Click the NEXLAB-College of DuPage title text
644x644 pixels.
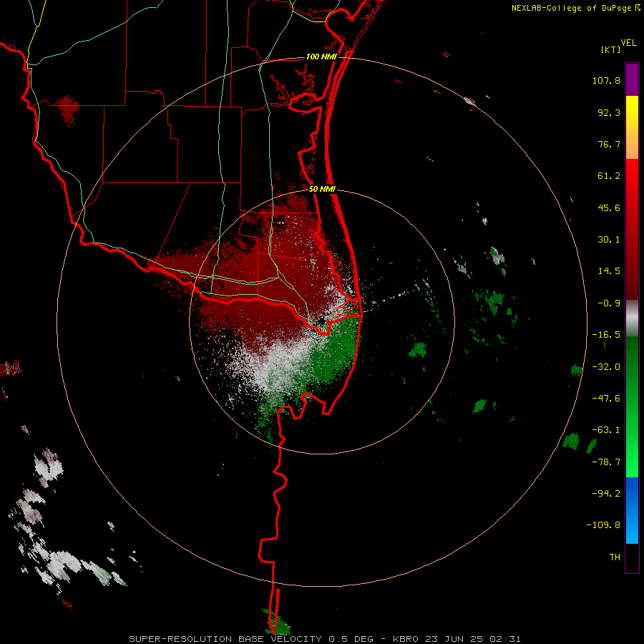(572, 8)
